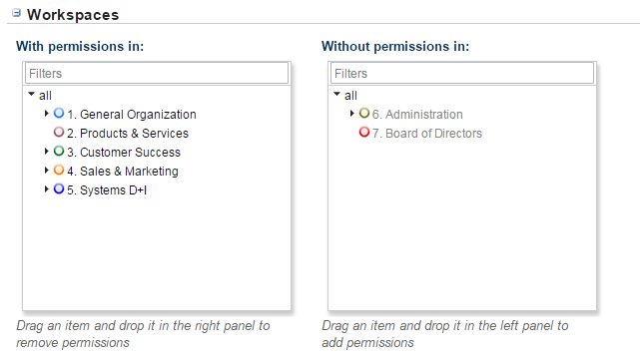Expand the Customer Success tree node

point(46,152)
